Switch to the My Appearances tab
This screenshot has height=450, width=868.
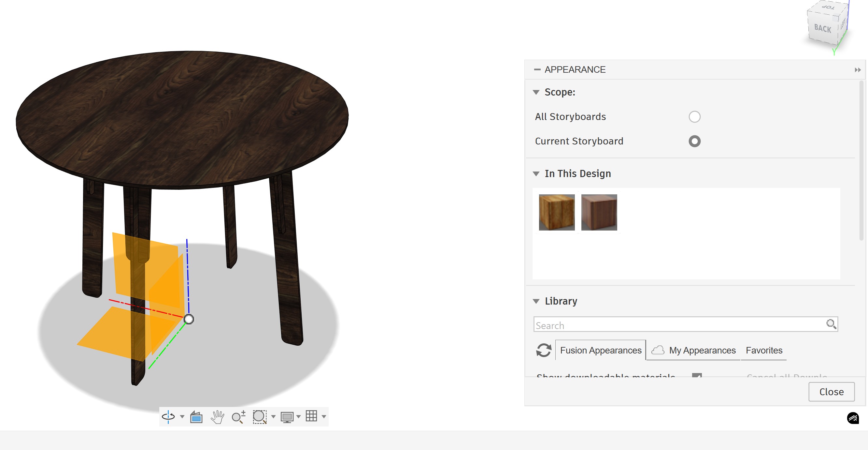(702, 350)
